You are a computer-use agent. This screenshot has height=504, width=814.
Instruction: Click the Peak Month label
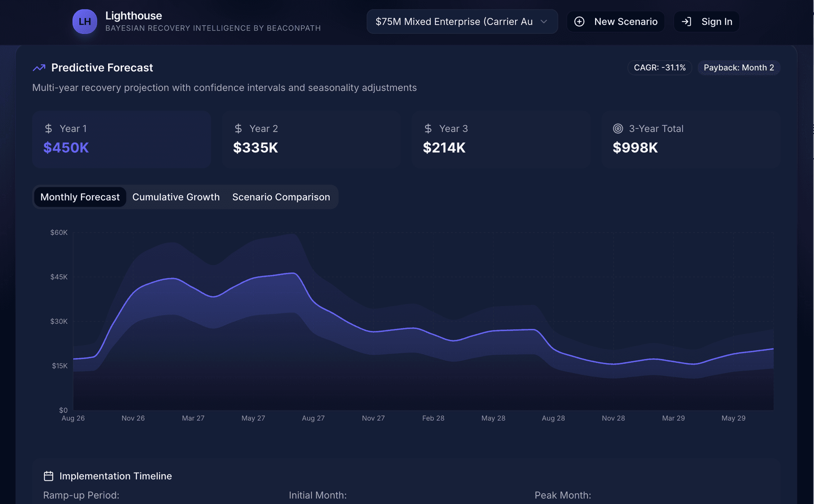(x=563, y=496)
